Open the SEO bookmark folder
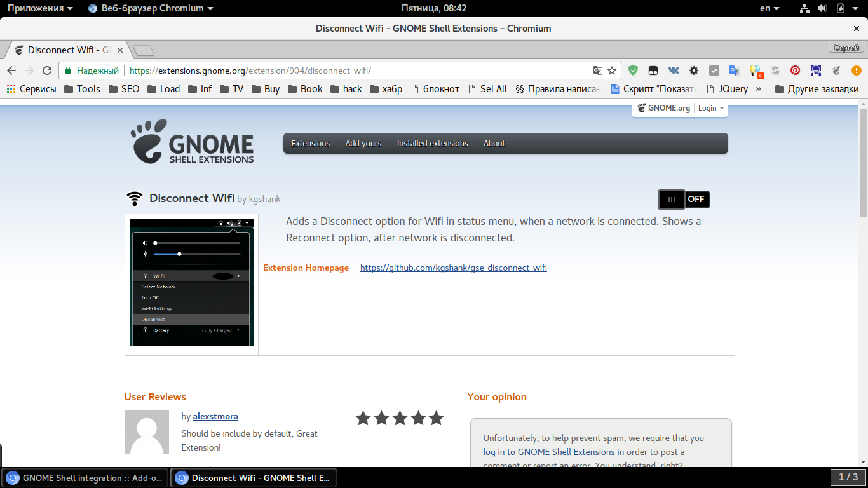 click(x=124, y=89)
